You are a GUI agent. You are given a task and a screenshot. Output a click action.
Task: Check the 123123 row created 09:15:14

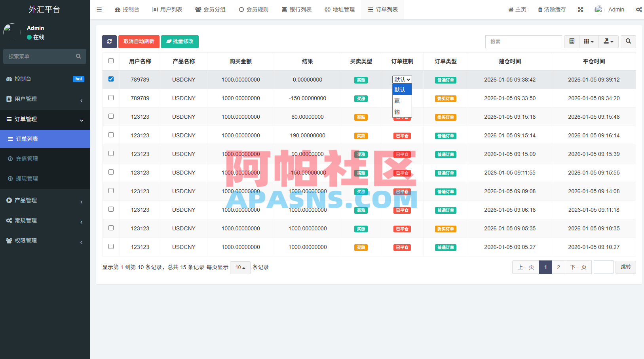[x=111, y=135]
